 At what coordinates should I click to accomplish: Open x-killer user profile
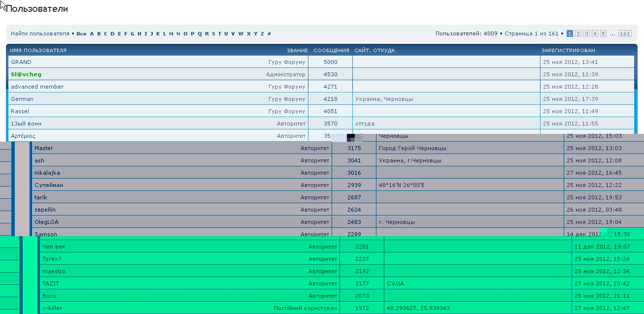52,308
